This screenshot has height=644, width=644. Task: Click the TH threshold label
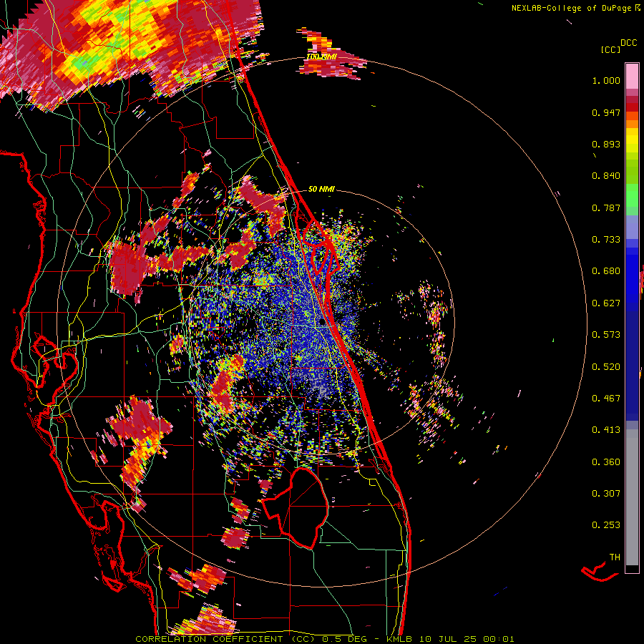point(615,557)
